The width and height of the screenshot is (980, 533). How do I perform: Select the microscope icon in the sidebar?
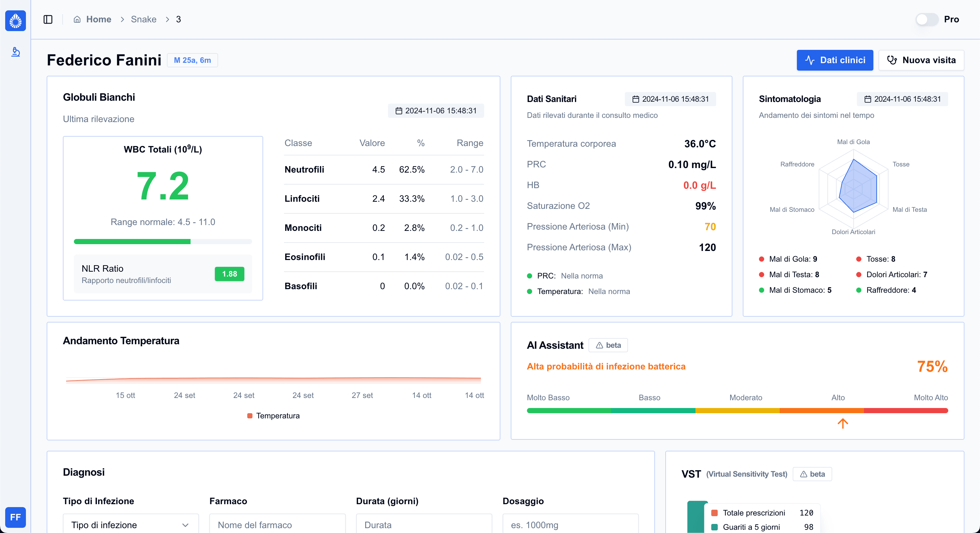coord(15,52)
